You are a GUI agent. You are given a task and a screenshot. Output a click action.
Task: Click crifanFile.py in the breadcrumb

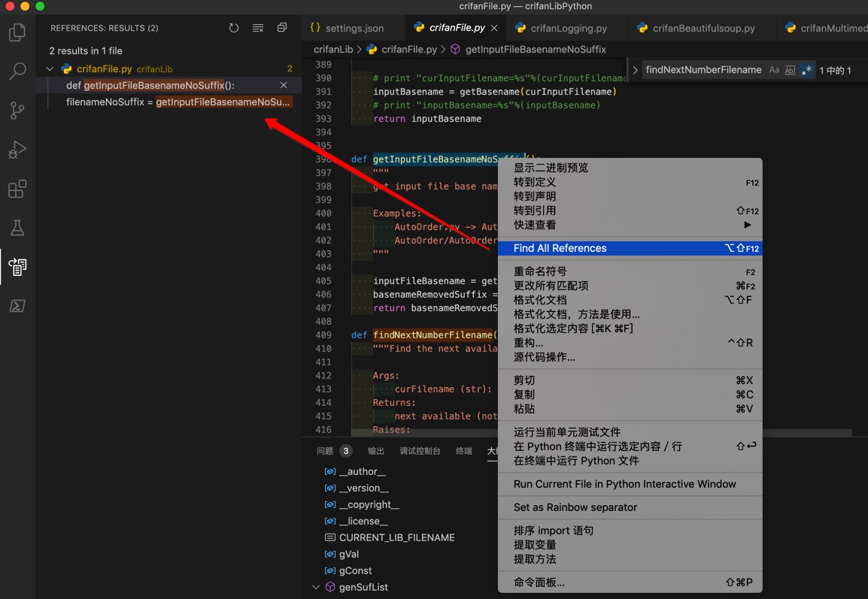(409, 49)
